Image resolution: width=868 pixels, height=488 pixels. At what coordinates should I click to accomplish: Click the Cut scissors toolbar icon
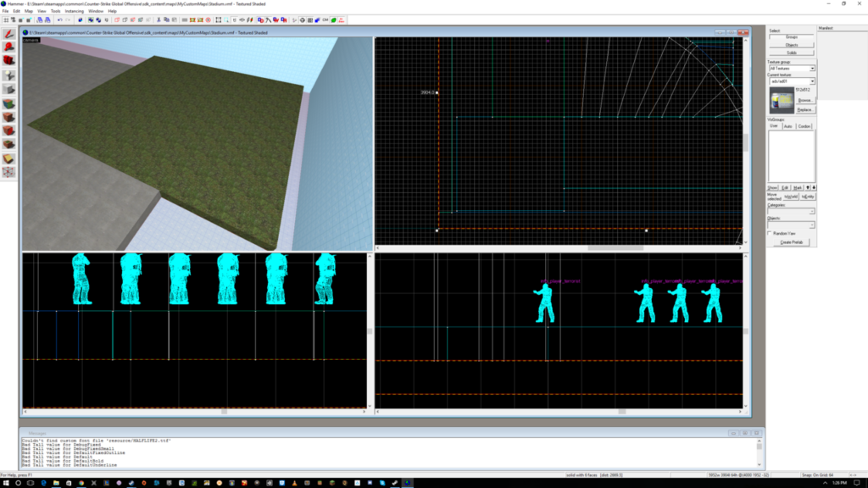click(x=159, y=20)
